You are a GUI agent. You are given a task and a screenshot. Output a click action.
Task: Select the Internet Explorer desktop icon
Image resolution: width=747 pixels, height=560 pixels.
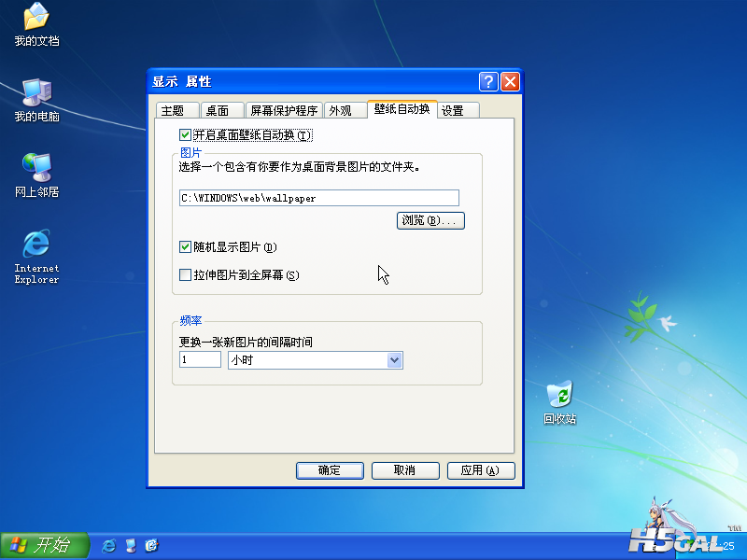point(36,258)
